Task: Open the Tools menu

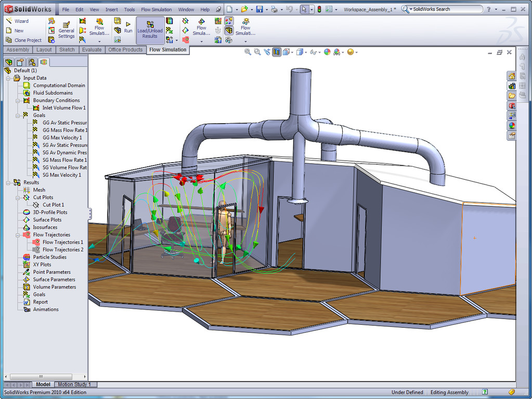Action: tap(129, 9)
